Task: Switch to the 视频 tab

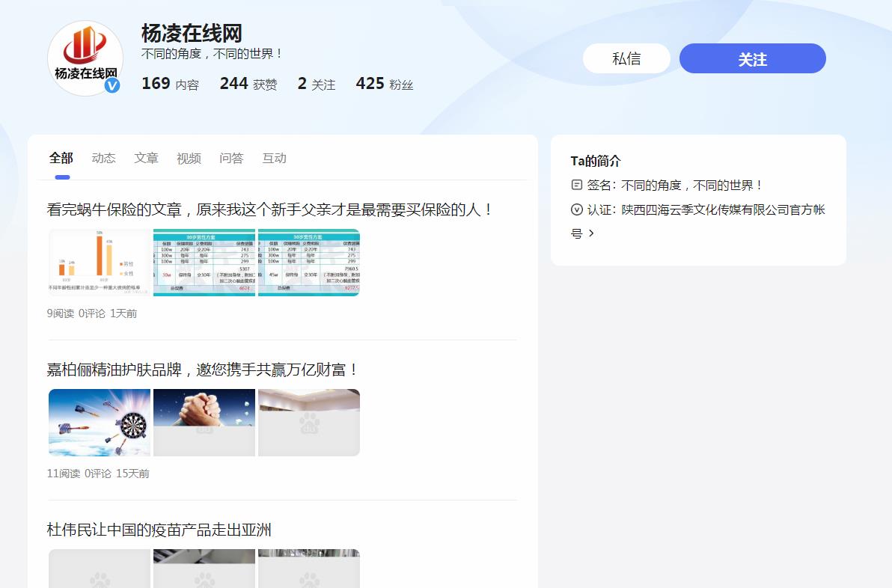Action: click(x=189, y=158)
